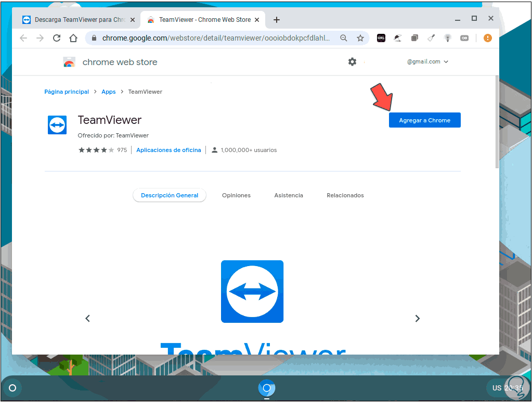Click the padlock site security icon

[x=94, y=38]
